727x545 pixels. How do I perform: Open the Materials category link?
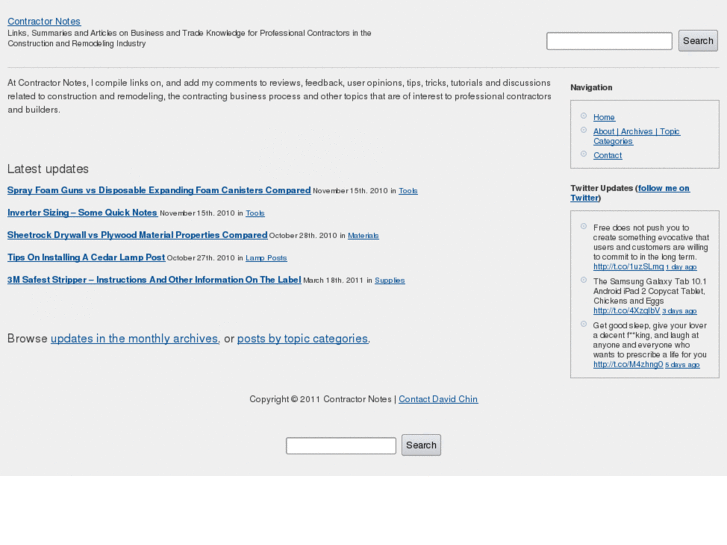pos(363,236)
